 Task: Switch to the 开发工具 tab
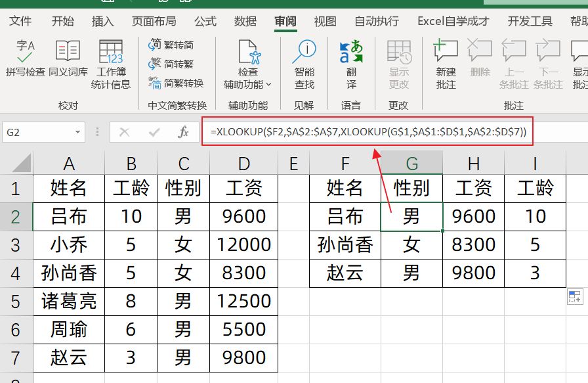click(530, 21)
